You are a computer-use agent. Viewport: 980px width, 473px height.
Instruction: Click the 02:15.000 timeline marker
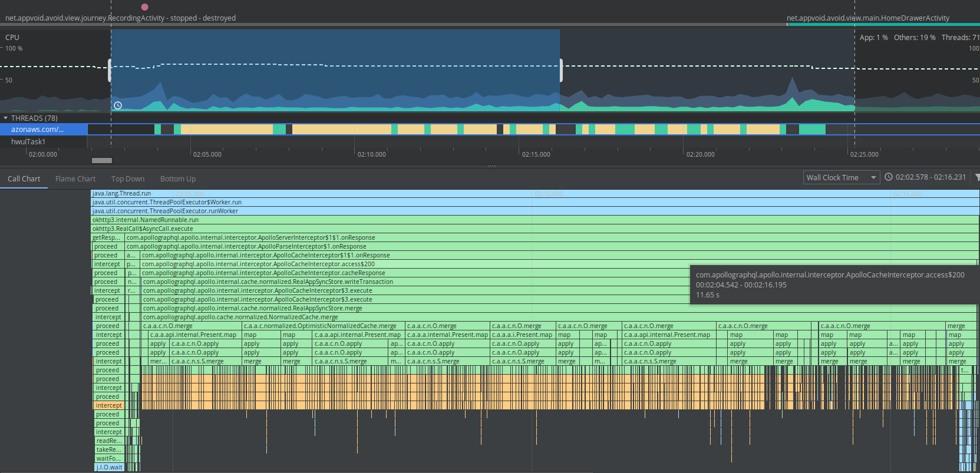click(x=536, y=154)
